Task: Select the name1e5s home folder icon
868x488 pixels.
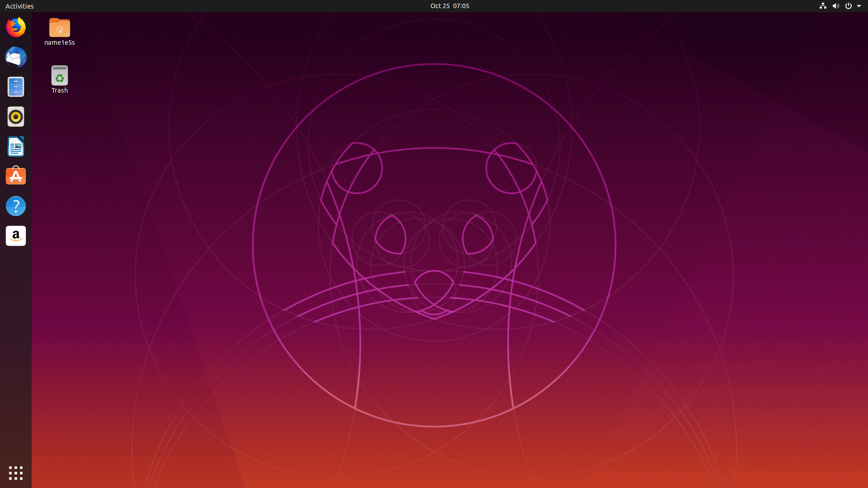Action: coord(60,28)
